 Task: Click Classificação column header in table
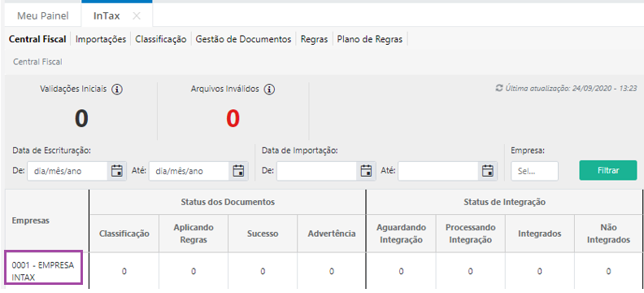pos(124,234)
